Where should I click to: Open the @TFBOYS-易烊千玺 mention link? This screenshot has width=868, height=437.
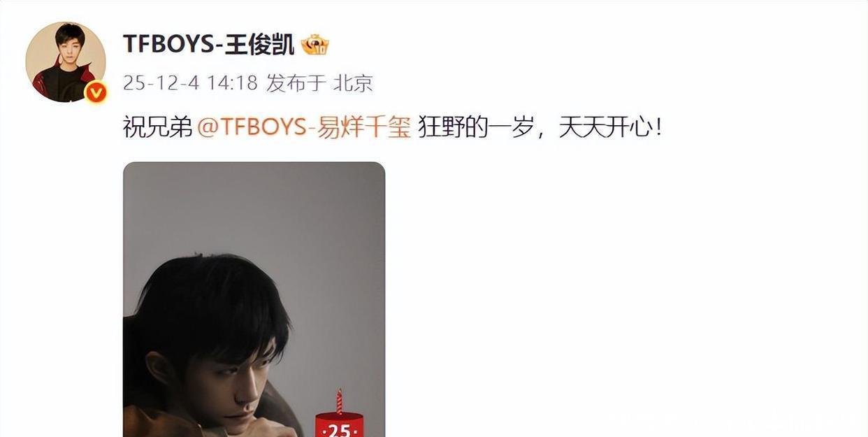pos(304,127)
